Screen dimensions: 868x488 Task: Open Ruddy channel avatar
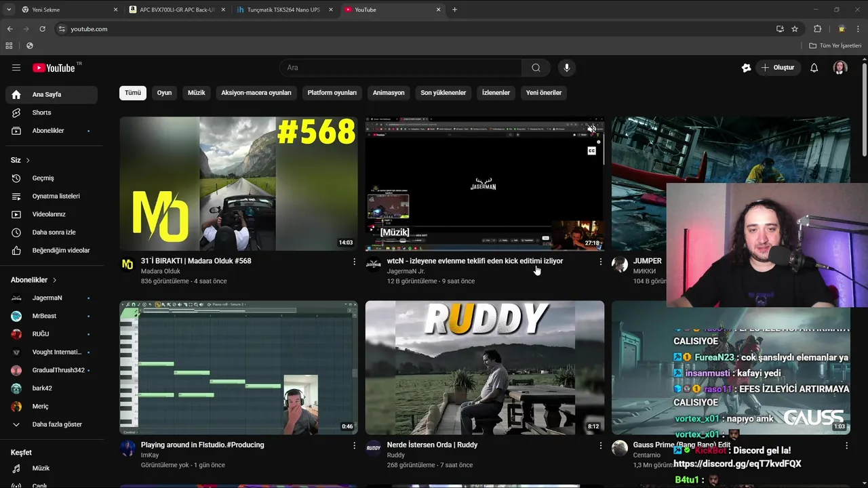(x=374, y=448)
